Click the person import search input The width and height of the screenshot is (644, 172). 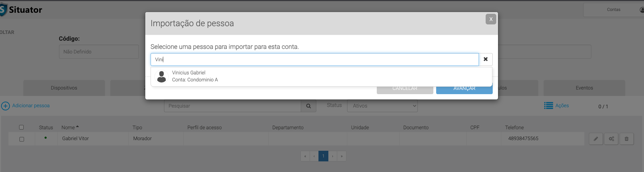click(315, 59)
